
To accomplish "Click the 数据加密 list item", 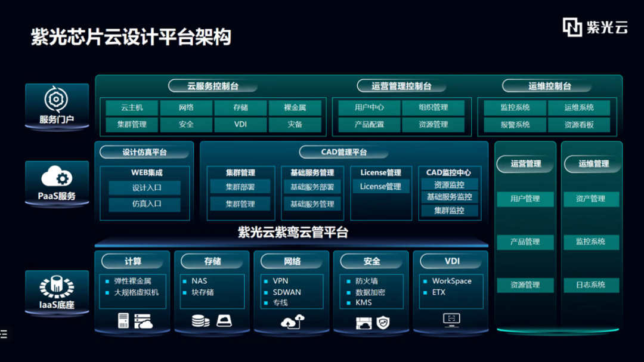I will 370,293.
